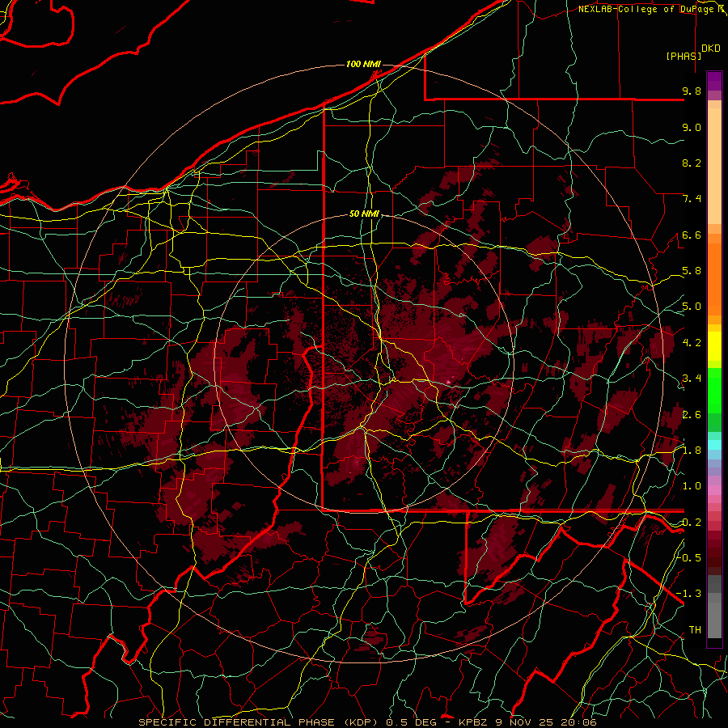The image size is (728, 728).
Task: Click the "4.2" legend value
Action: pos(692,343)
